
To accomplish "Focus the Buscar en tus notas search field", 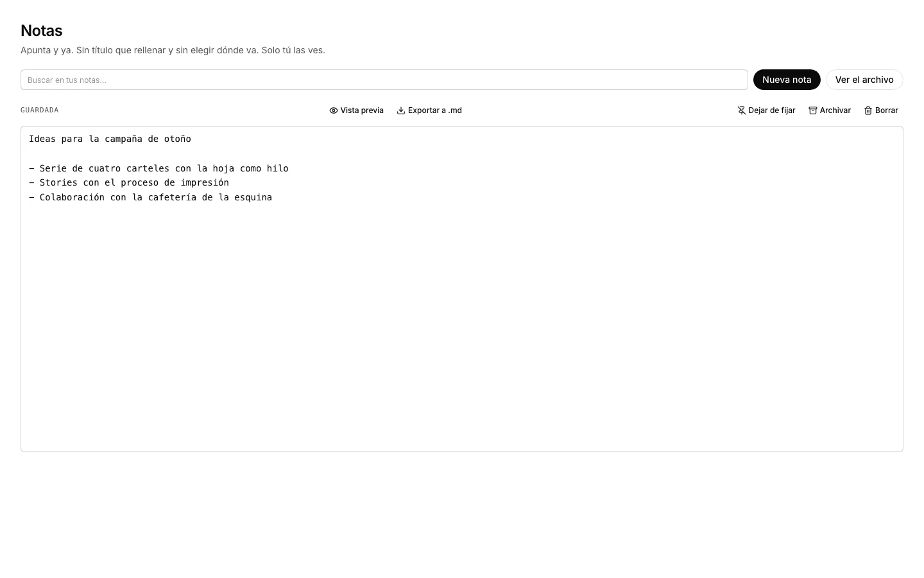I will [384, 80].
